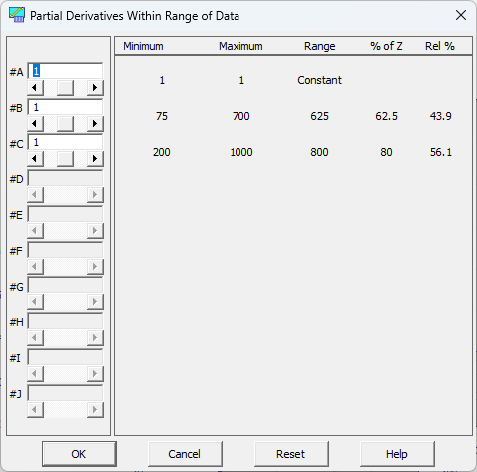Image resolution: width=477 pixels, height=472 pixels.
Task: Click the left arrow of the #A scrollbar
Action: (x=35, y=88)
